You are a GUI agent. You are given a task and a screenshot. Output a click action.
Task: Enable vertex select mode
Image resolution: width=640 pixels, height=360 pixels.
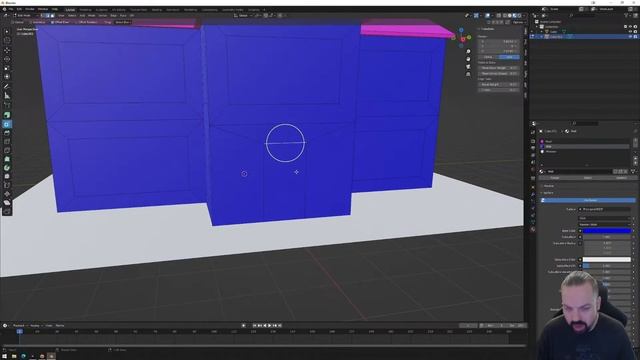[x=43, y=16]
